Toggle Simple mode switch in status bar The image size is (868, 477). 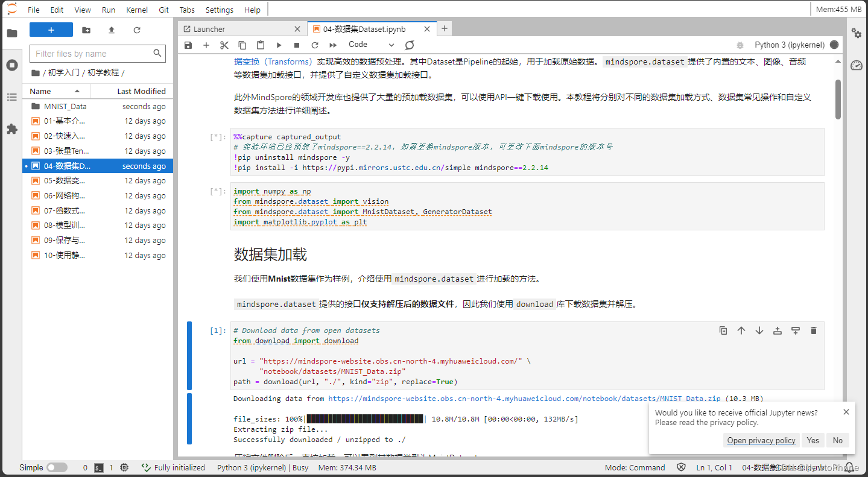(57, 467)
